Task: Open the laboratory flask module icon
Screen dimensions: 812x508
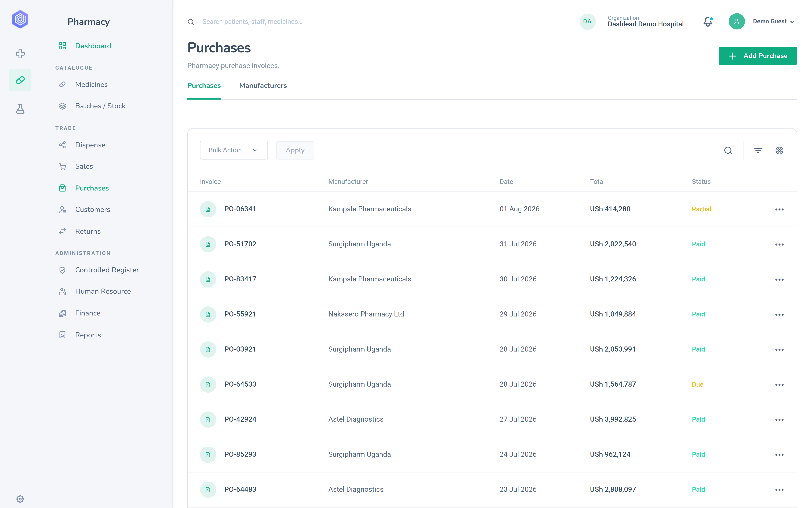Action: pyautogui.click(x=20, y=109)
